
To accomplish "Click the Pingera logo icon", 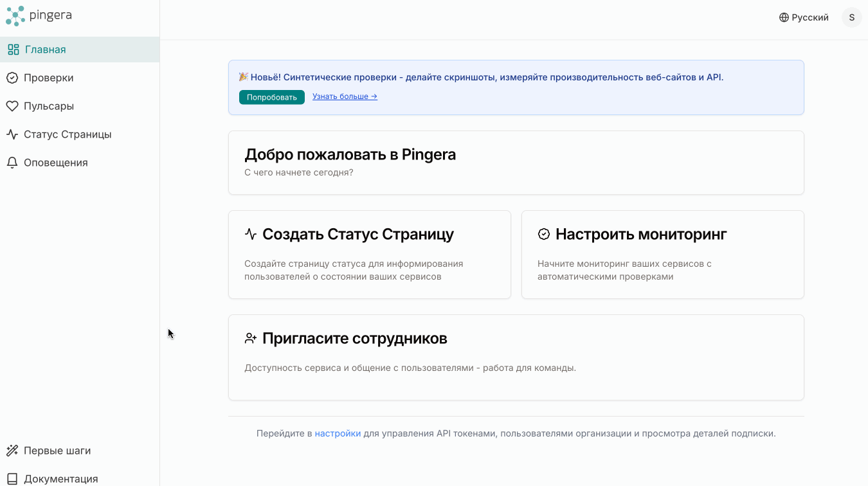I will (15, 16).
